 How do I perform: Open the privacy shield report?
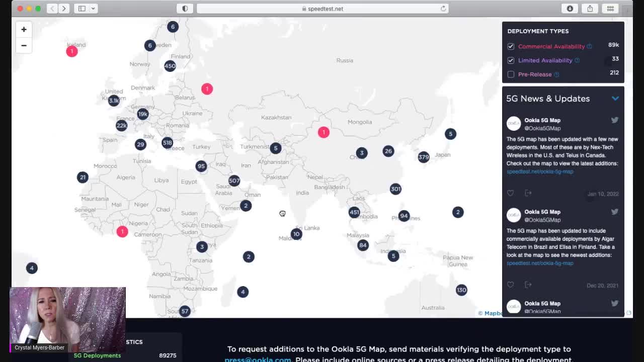(x=185, y=9)
